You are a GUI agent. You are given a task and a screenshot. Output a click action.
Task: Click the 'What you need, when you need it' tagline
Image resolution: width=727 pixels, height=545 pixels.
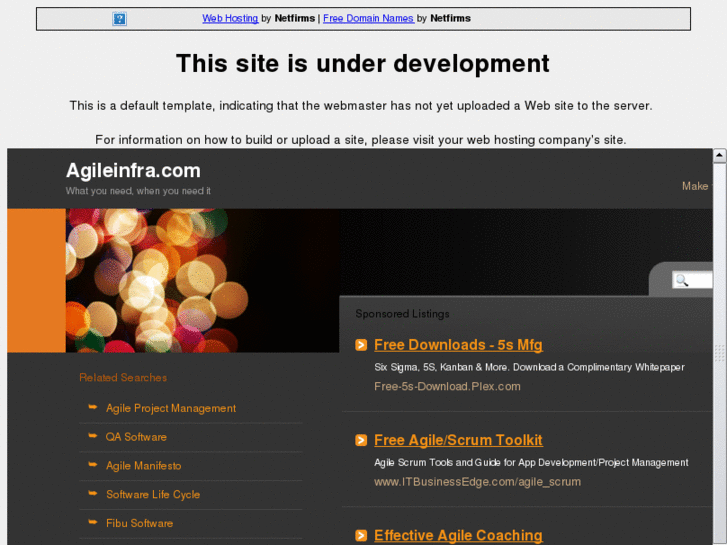coord(138,191)
